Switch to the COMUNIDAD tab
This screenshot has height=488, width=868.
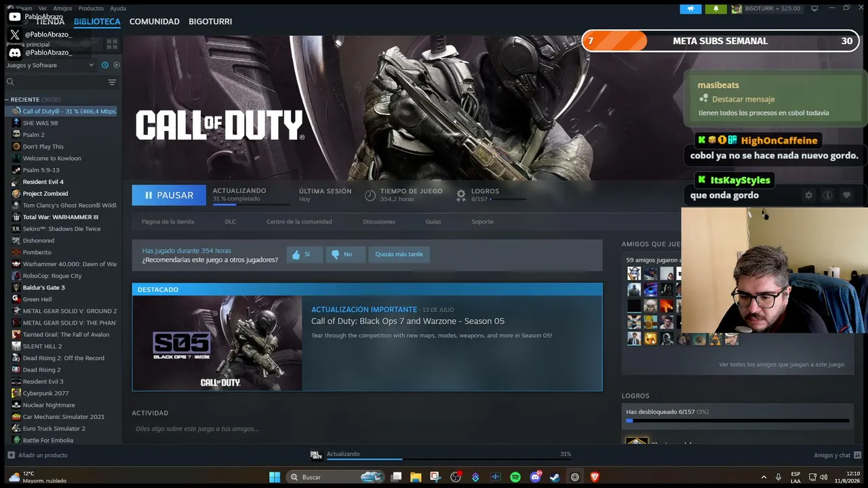click(x=155, y=22)
